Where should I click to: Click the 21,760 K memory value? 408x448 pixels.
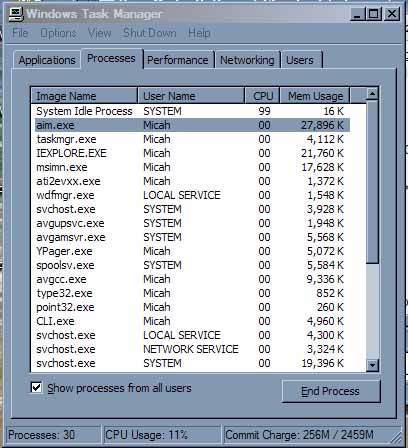pos(322,153)
